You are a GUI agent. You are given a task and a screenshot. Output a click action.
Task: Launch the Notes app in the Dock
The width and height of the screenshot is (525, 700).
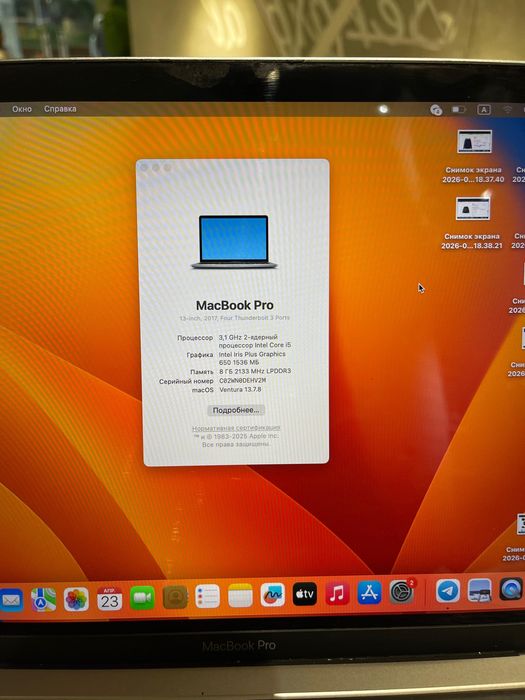(x=240, y=596)
